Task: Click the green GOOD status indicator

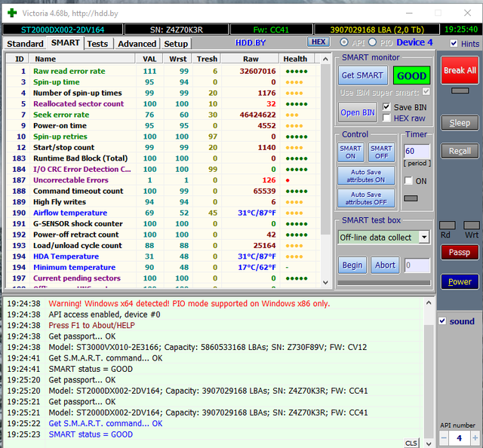Action: point(411,75)
